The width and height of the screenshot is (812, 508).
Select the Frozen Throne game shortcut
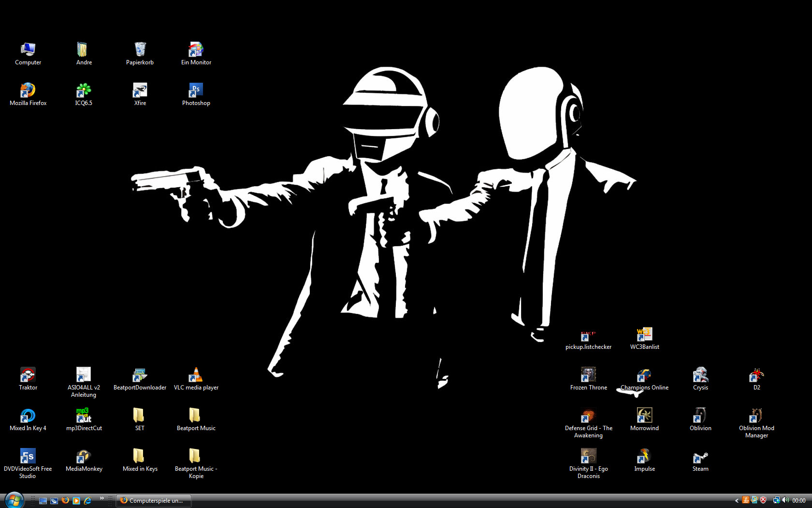588,379
